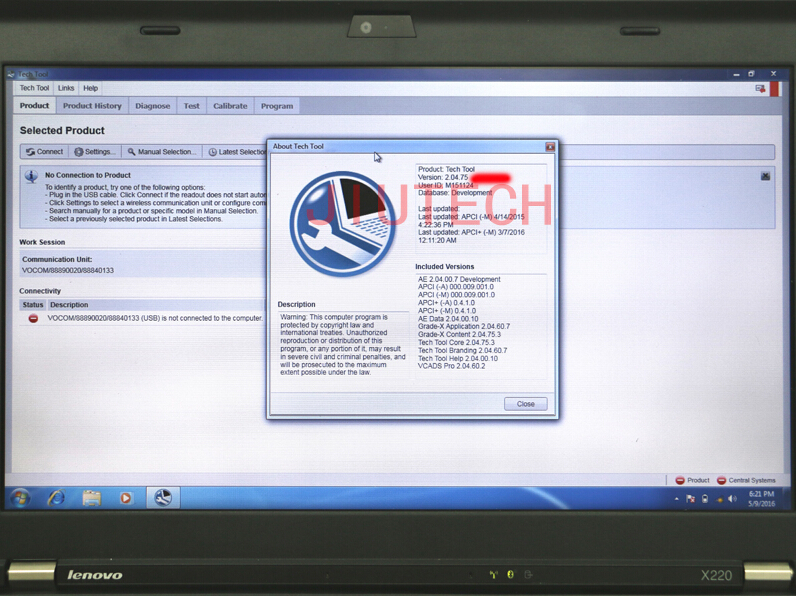Viewport: 796px width, 596px height.
Task: Open the Help menu
Action: point(91,88)
